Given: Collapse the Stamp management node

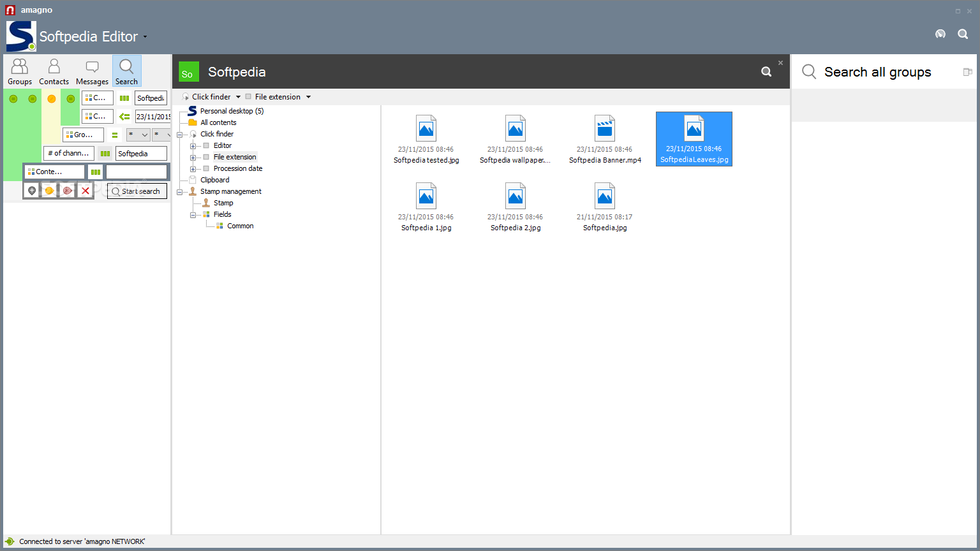Looking at the screenshot, I should coord(180,192).
